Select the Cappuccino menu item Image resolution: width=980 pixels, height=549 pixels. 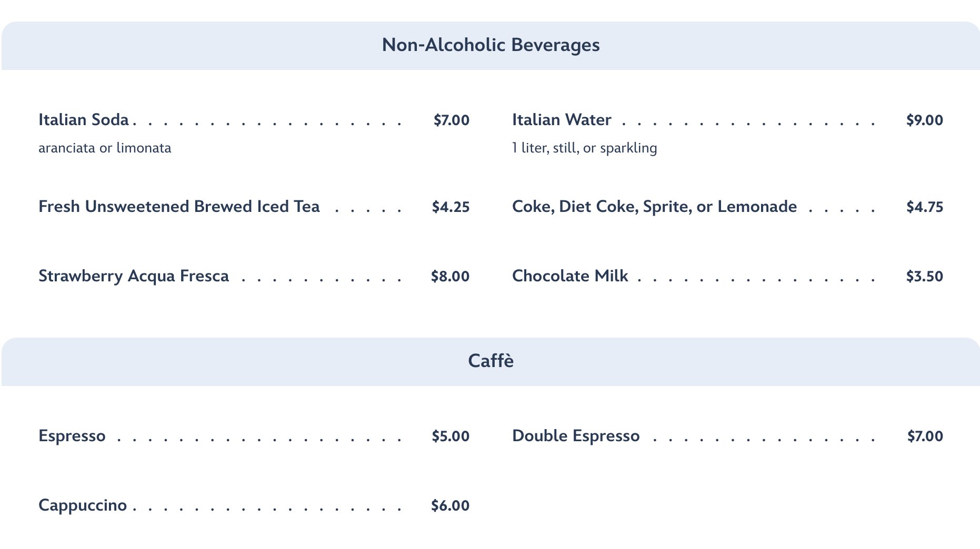[x=83, y=505]
